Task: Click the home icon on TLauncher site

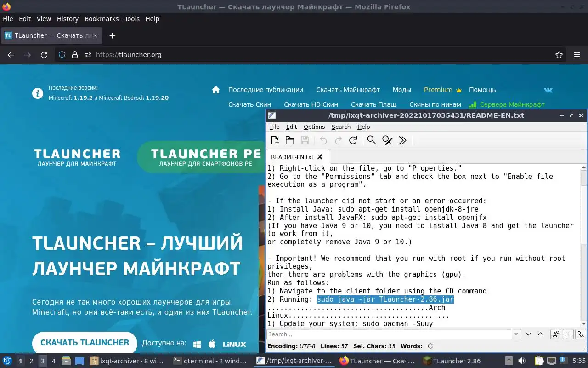Action: 216,90
